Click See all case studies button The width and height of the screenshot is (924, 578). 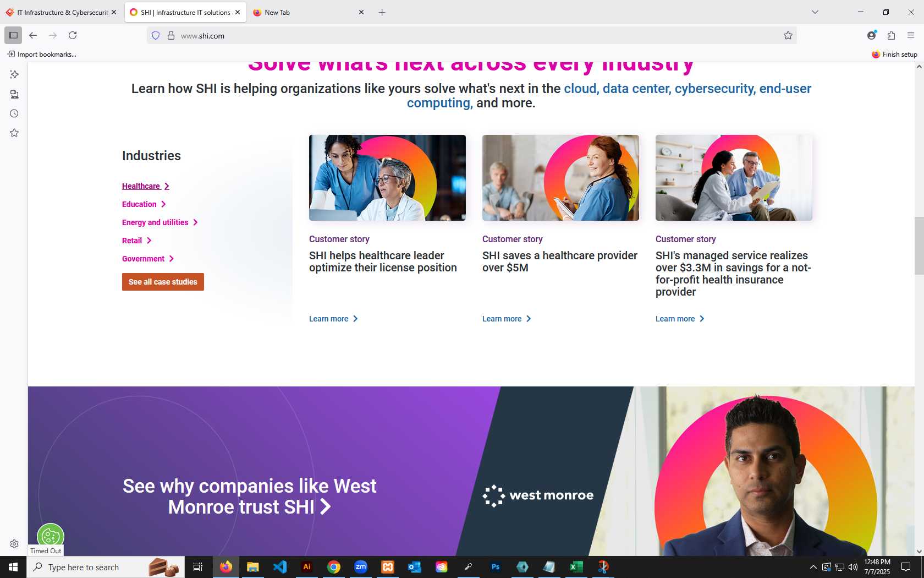point(163,282)
